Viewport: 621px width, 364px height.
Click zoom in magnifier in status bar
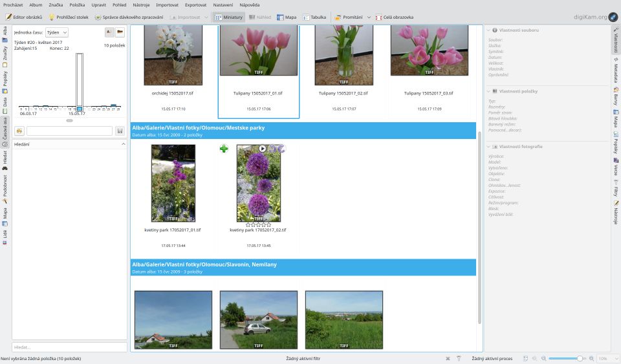[591, 358]
